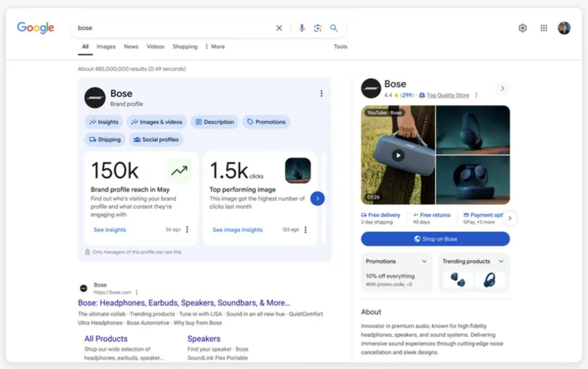Screen dimensions: 588x369
Task: Open options menu on reach insights card
Action: click(x=187, y=229)
